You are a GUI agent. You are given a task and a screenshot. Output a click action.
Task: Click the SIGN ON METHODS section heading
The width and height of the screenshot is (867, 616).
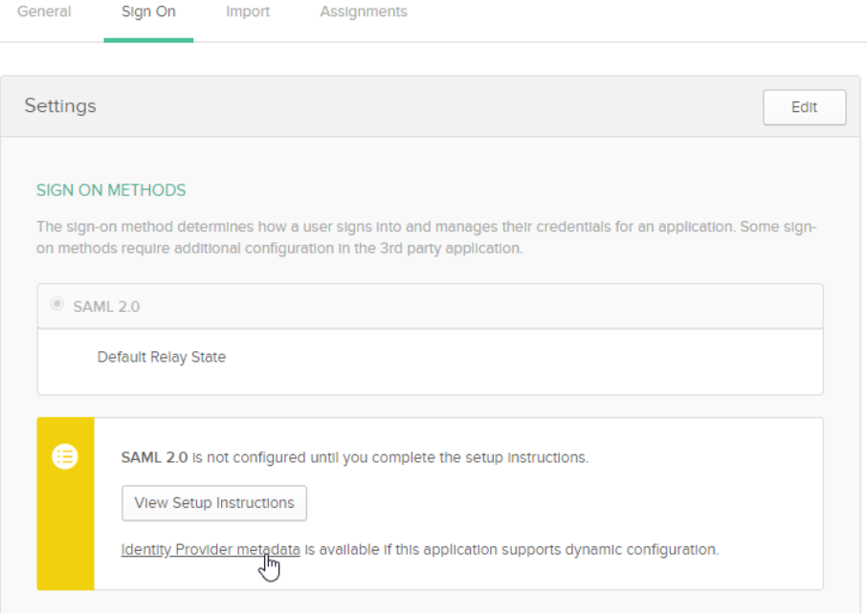[111, 190]
